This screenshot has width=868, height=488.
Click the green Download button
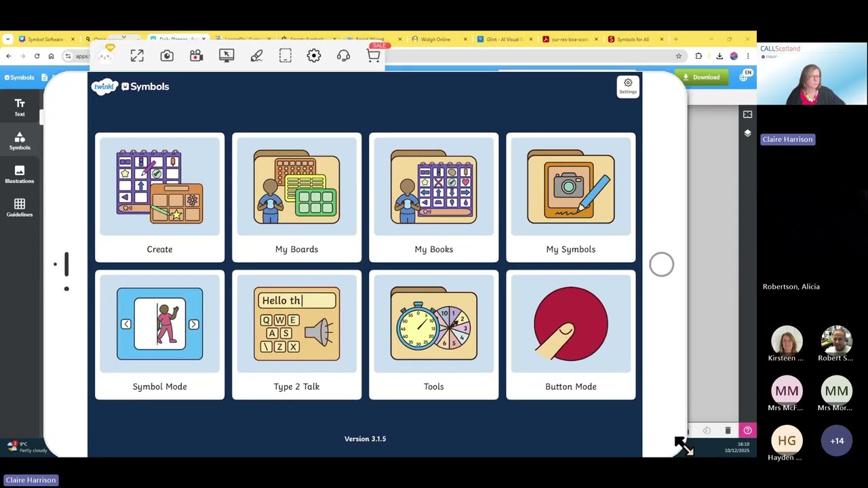(x=701, y=77)
